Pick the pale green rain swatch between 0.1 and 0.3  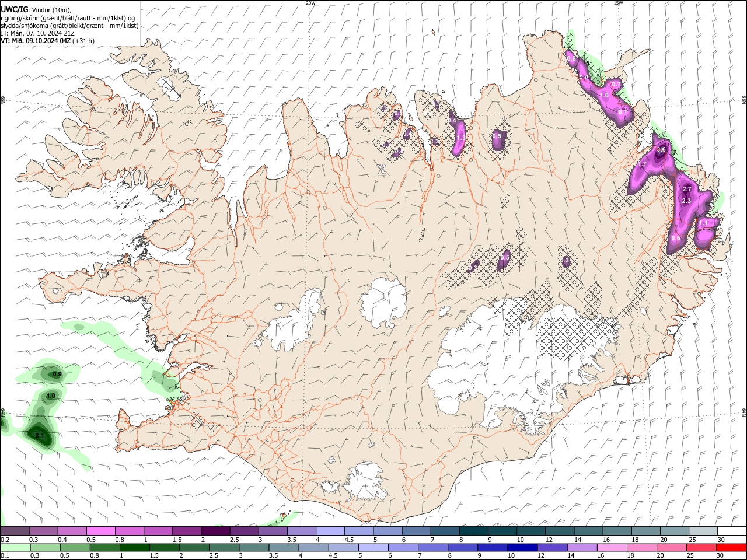tap(15, 548)
